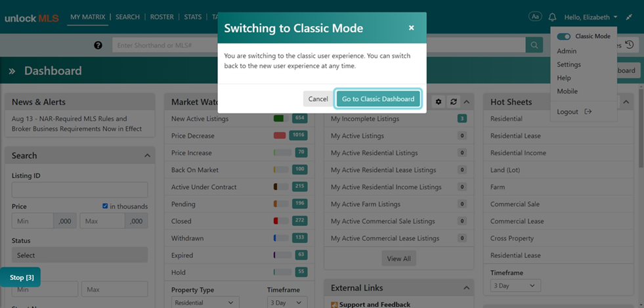Open Withdrawn listings in Market Watch
This screenshot has width=644, height=308.
[187, 238]
